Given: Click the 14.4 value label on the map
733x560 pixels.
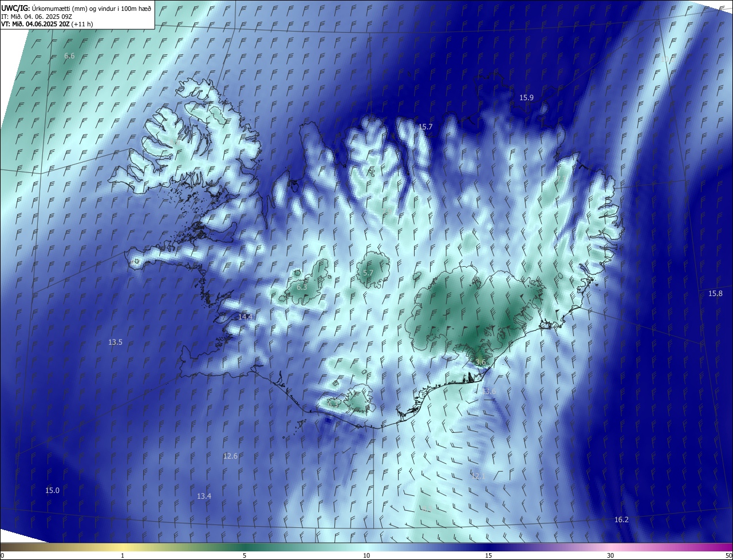Looking at the screenshot, I should (245, 317).
